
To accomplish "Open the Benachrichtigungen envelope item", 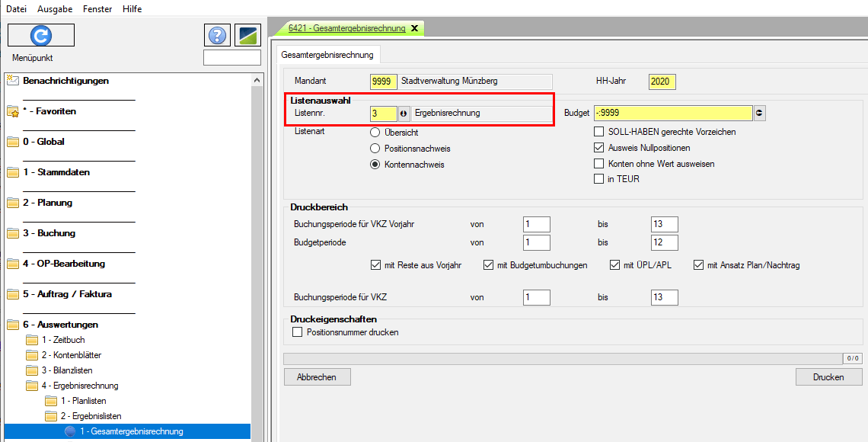I will point(65,81).
